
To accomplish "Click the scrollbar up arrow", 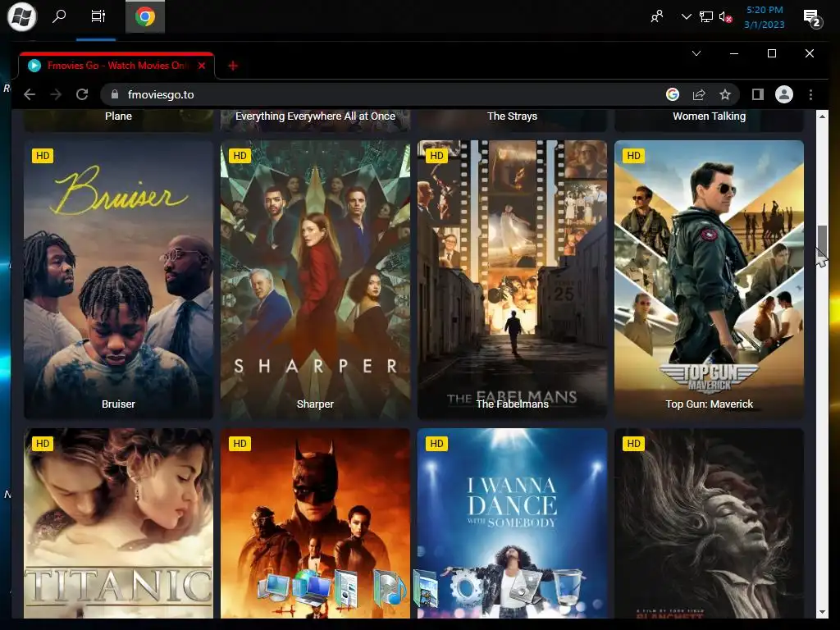I will [822, 116].
